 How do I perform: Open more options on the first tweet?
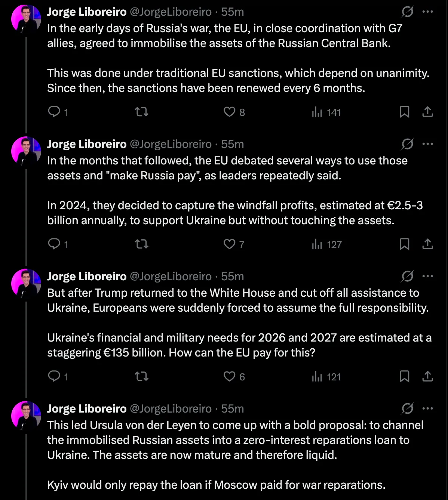click(x=427, y=12)
